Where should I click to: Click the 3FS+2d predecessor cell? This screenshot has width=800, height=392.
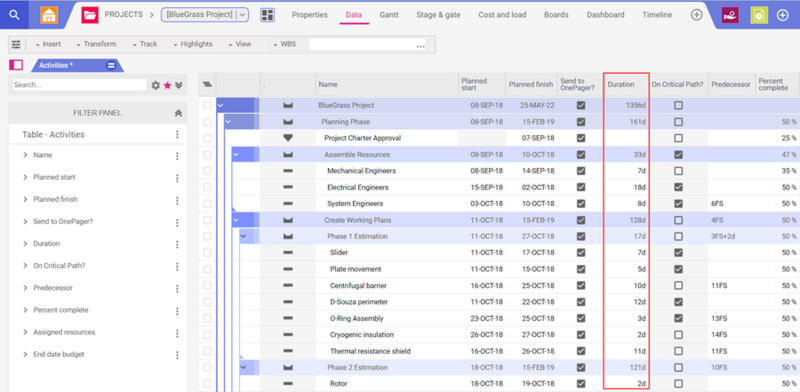732,236
